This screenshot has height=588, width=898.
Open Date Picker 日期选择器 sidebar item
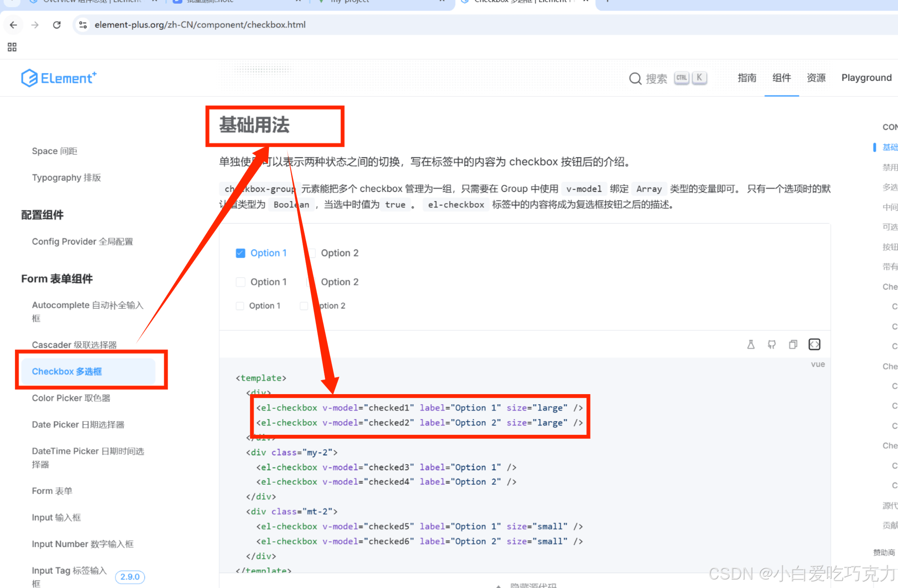[78, 424]
